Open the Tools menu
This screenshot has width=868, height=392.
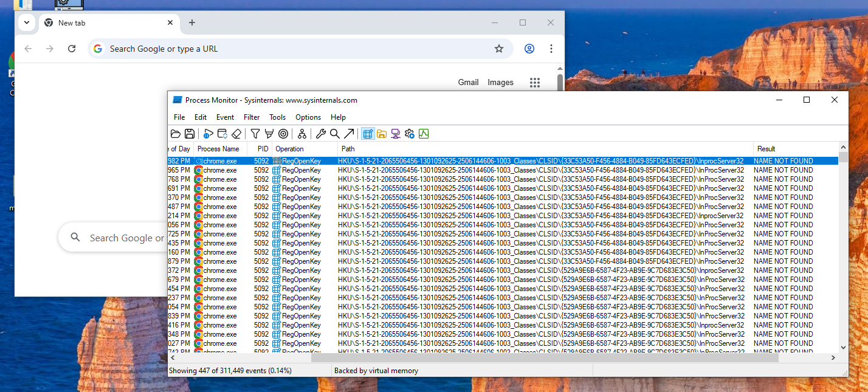point(277,117)
